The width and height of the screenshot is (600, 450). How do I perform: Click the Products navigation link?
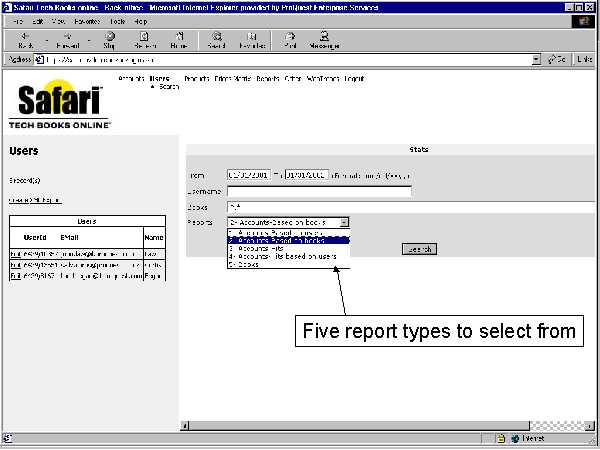[x=197, y=78]
